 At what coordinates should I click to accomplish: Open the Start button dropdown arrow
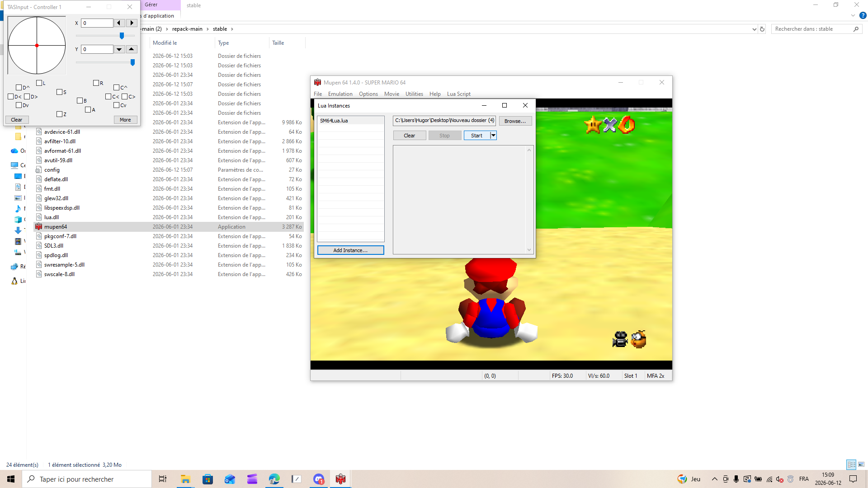[x=494, y=136]
